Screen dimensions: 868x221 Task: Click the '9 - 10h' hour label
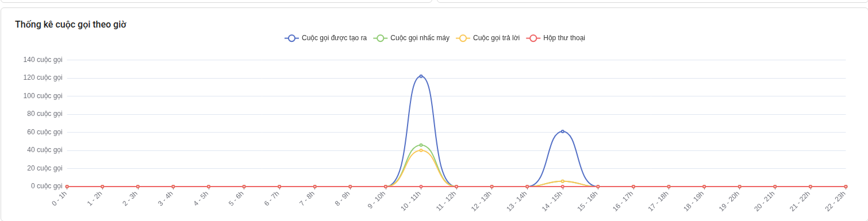pyautogui.click(x=377, y=200)
